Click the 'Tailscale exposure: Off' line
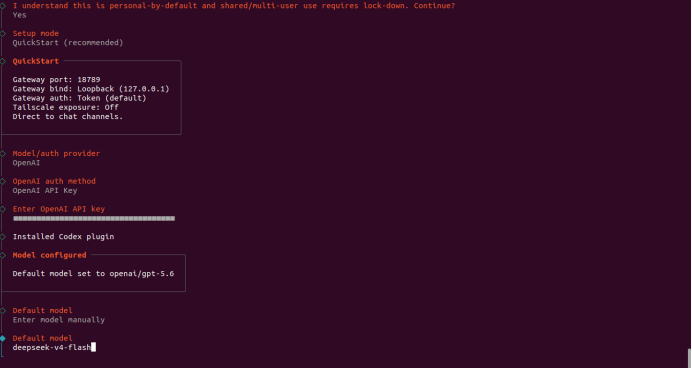This screenshot has height=368, width=692. [x=66, y=108]
